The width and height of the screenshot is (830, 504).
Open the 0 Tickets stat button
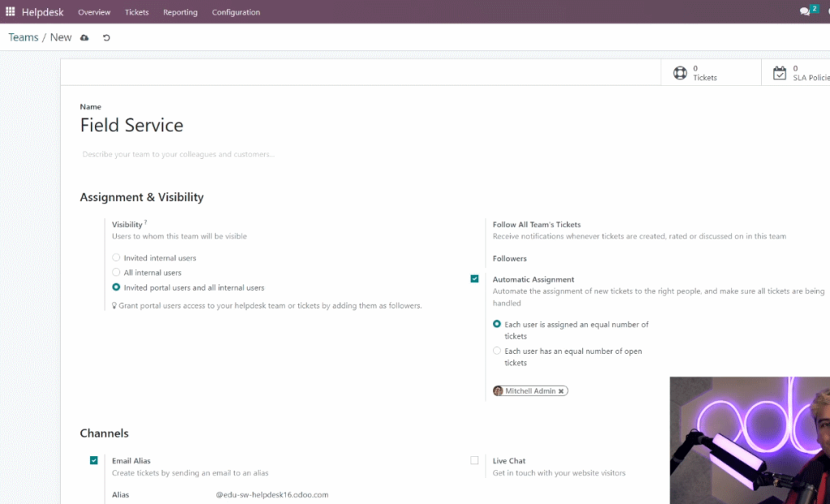click(x=711, y=73)
